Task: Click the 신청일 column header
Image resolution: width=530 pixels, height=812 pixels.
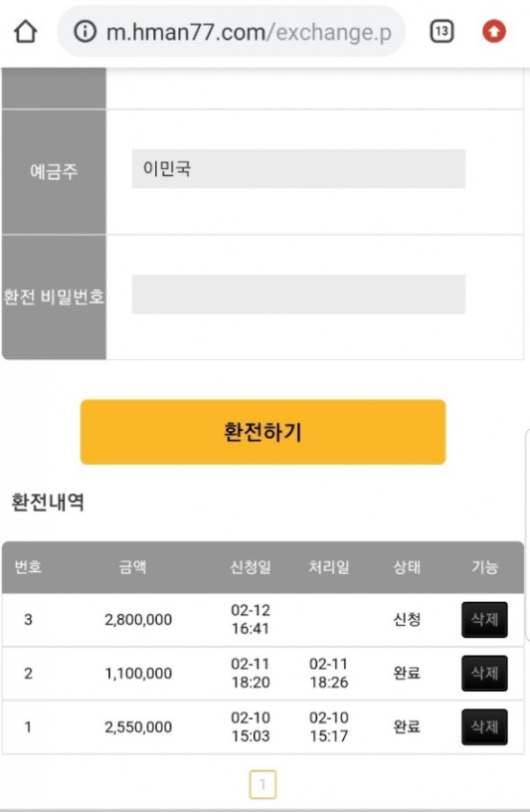Action: (x=251, y=567)
